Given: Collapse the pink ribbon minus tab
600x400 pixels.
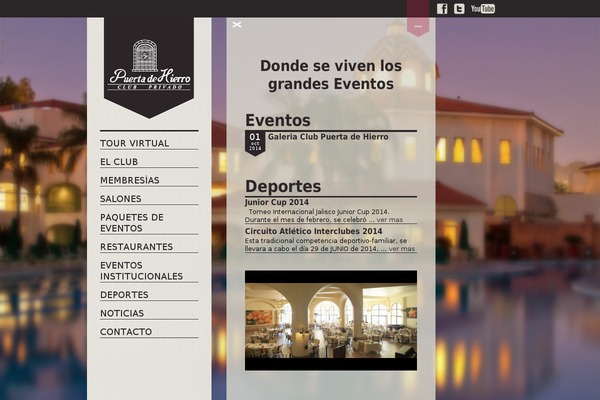Looking at the screenshot, I should [418, 26].
